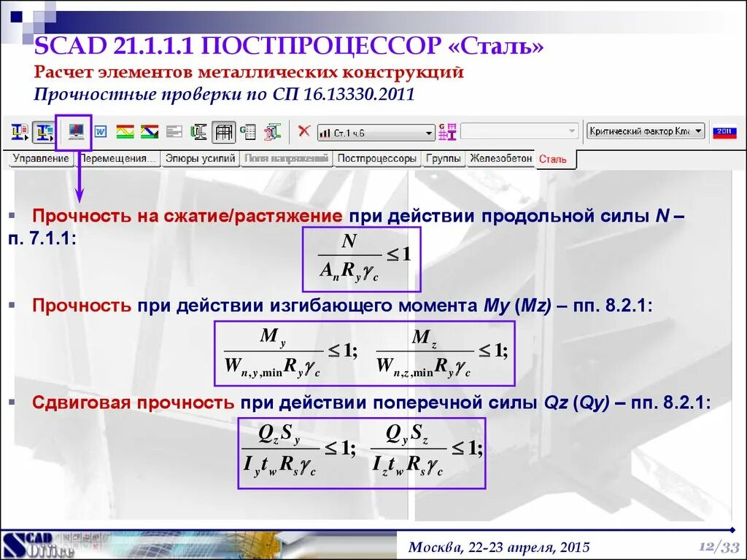Select the grayed Поля напряжений tab

pyautogui.click(x=286, y=158)
